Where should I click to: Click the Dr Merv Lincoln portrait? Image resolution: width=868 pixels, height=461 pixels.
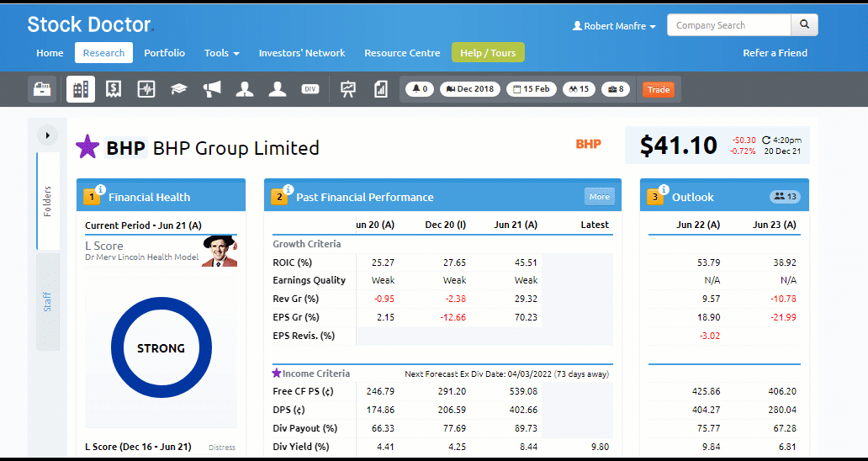[x=220, y=251]
